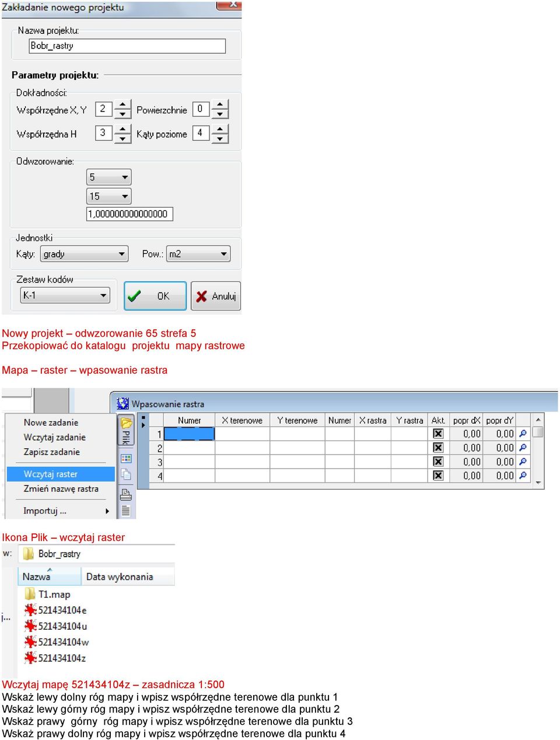The image size is (560, 740).
Task: Decrease Współrzędna H precision with down arrow
Action: (123, 138)
